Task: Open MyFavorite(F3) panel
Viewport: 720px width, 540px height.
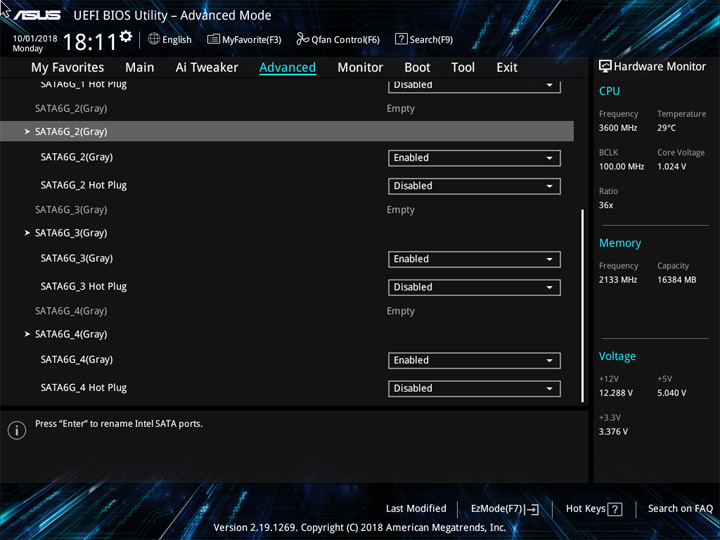Action: coord(244,39)
